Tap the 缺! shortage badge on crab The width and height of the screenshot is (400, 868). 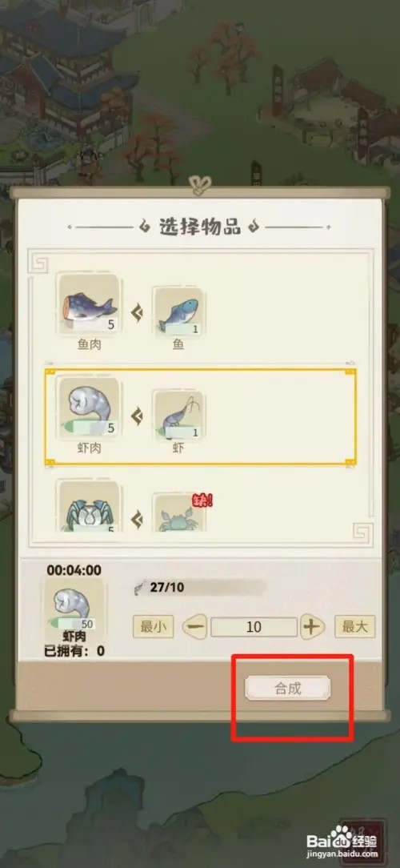[202, 501]
